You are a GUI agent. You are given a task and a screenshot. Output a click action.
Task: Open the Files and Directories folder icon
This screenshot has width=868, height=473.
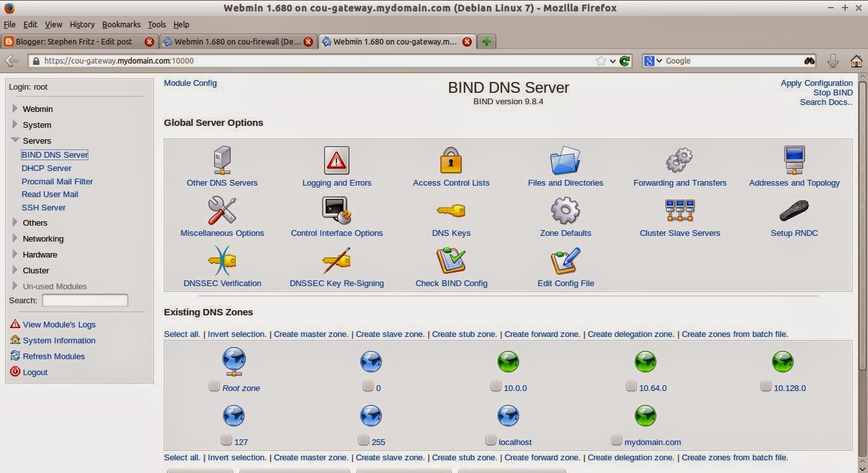(566, 160)
